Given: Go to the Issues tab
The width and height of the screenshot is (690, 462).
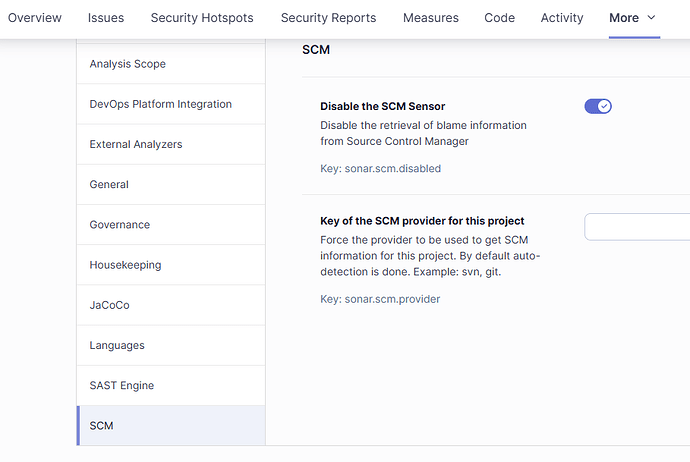Looking at the screenshot, I should (x=106, y=18).
